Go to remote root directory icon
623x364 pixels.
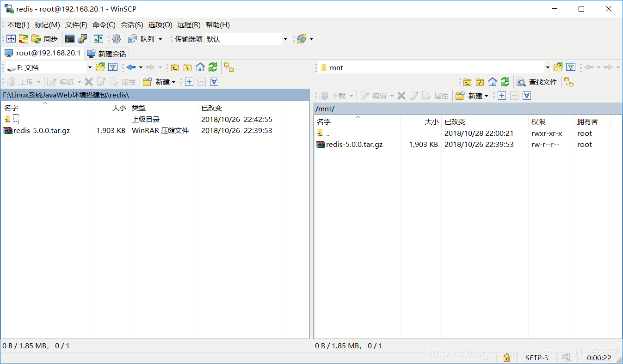480,82
